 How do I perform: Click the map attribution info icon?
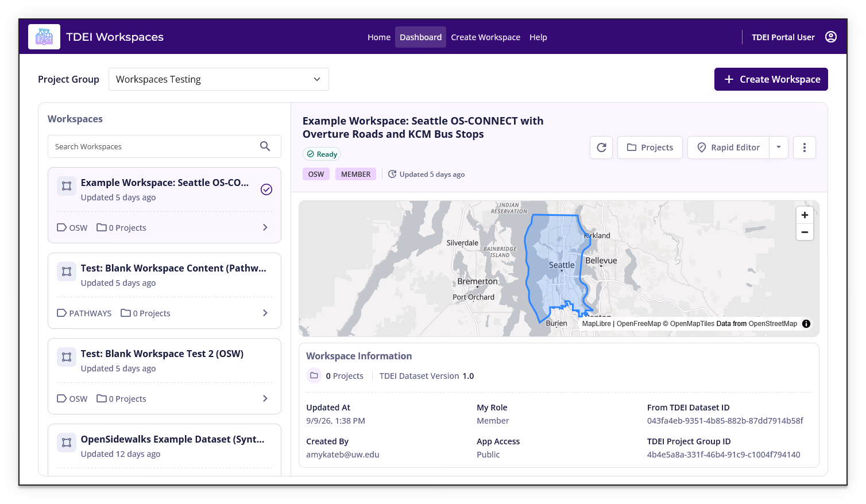click(x=806, y=324)
